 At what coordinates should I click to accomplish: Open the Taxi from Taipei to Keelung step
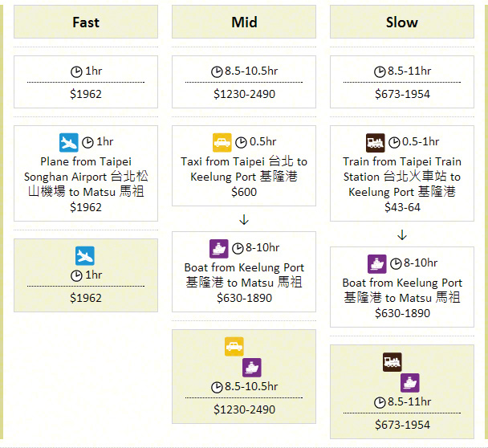pyautogui.click(x=244, y=169)
